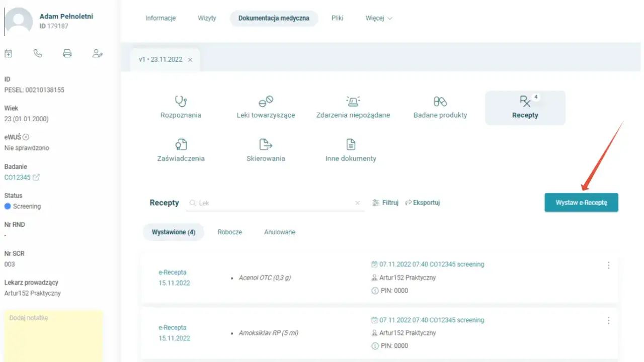
Task: Click the add appointment calendar icon
Action: (x=9, y=53)
